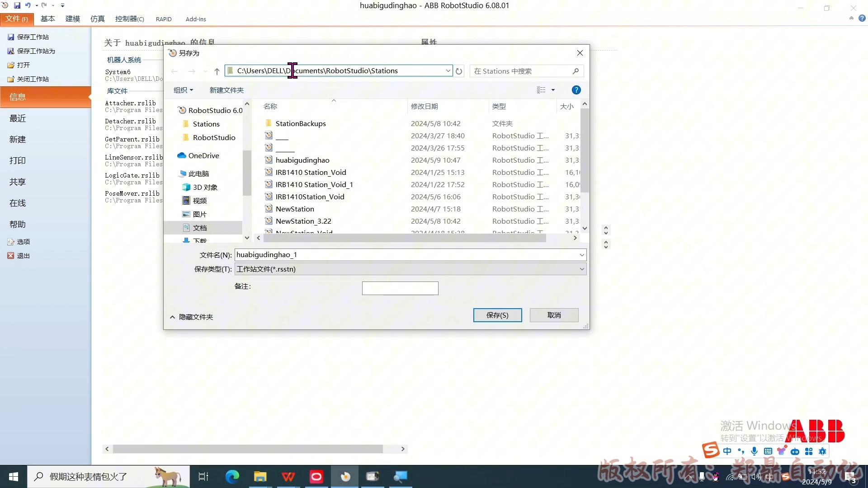Switch to the RAPID ribbon tab
The width and height of the screenshot is (868, 488).
[164, 19]
